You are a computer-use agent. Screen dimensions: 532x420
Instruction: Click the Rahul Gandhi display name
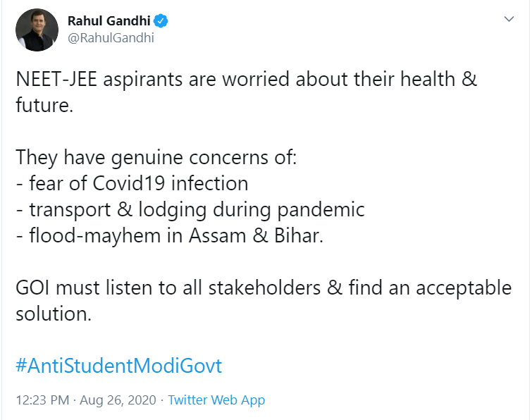click(110, 21)
